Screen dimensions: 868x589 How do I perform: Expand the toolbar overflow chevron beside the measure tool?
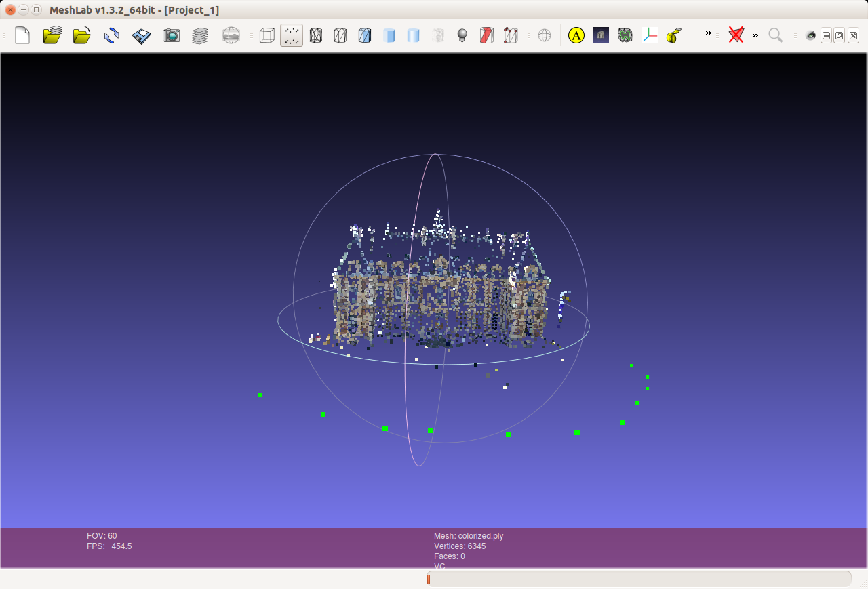(708, 35)
